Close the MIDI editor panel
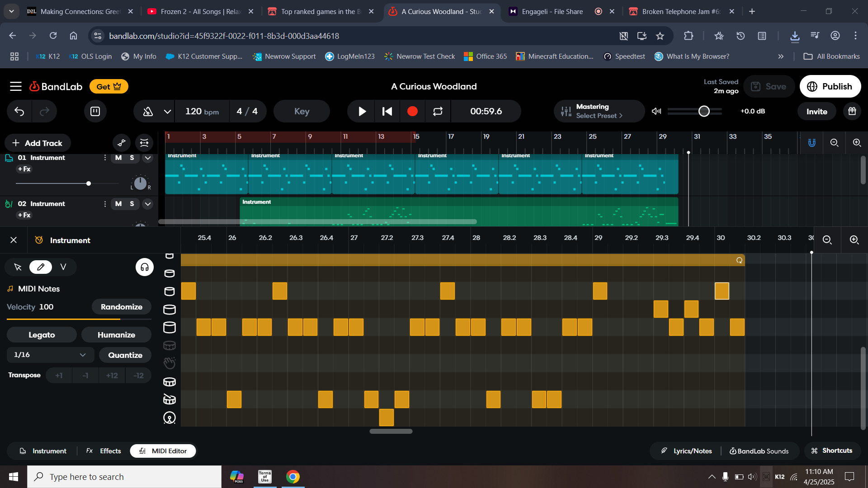 pyautogui.click(x=14, y=240)
